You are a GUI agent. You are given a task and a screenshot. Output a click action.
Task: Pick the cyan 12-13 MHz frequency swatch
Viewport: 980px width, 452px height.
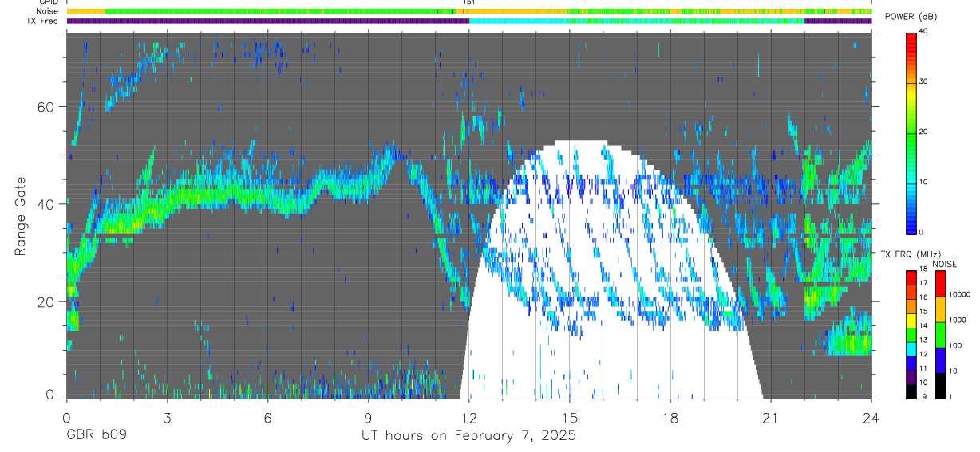[x=911, y=348]
